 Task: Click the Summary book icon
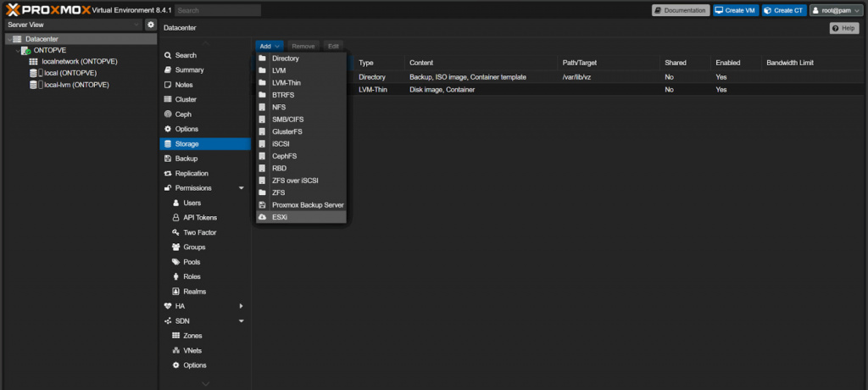click(x=168, y=70)
